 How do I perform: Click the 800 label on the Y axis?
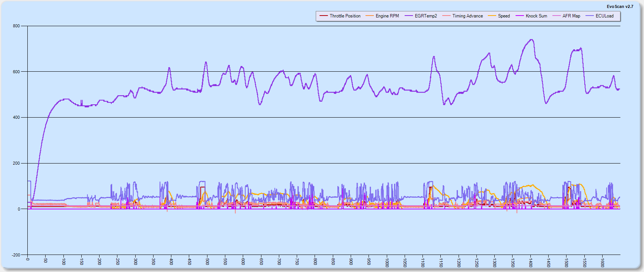16,26
